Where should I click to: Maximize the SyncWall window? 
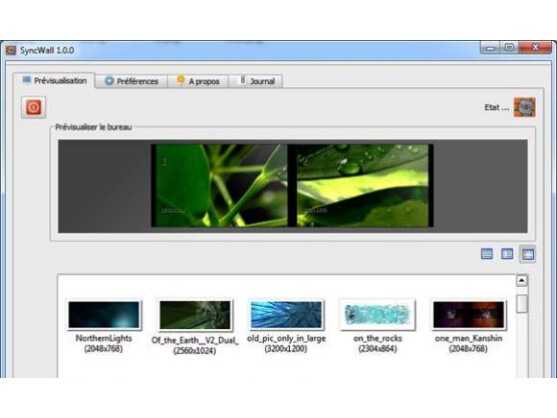click(x=509, y=48)
